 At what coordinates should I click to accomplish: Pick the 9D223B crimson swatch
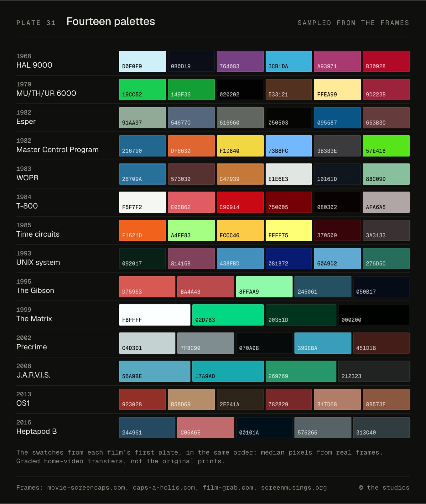click(386, 90)
